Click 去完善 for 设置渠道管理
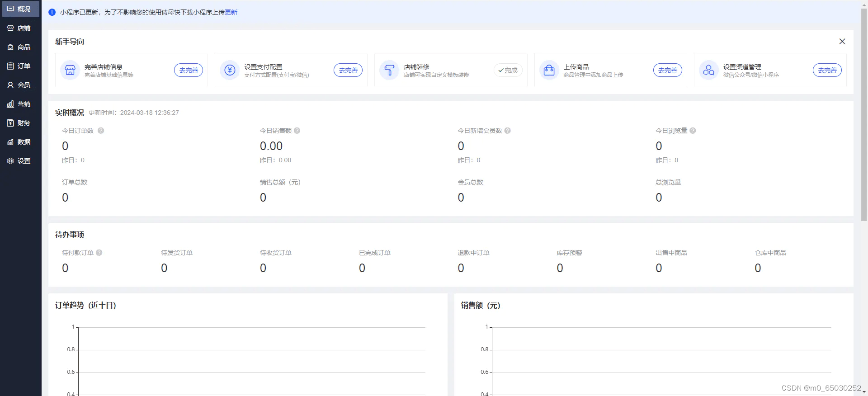 pyautogui.click(x=827, y=70)
